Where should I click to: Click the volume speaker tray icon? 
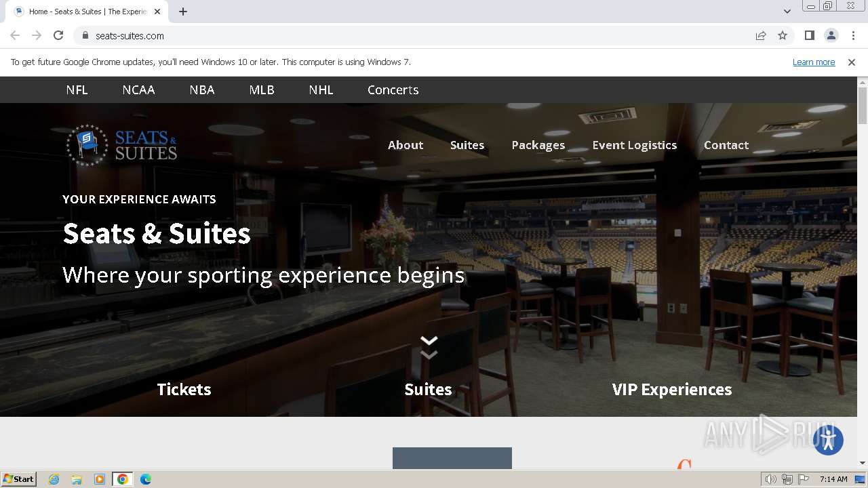coord(771,479)
